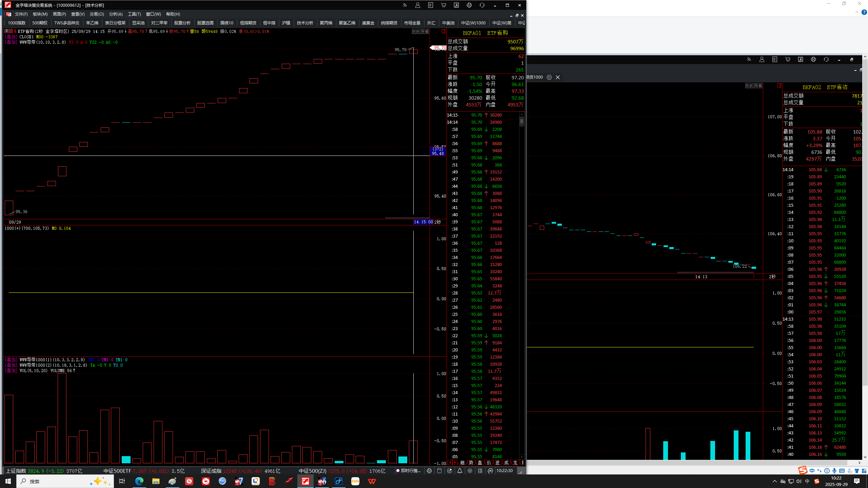Viewport: 868px width, 488px height.
Task: Open the alert bell in the status bar
Action: [x=460, y=471]
